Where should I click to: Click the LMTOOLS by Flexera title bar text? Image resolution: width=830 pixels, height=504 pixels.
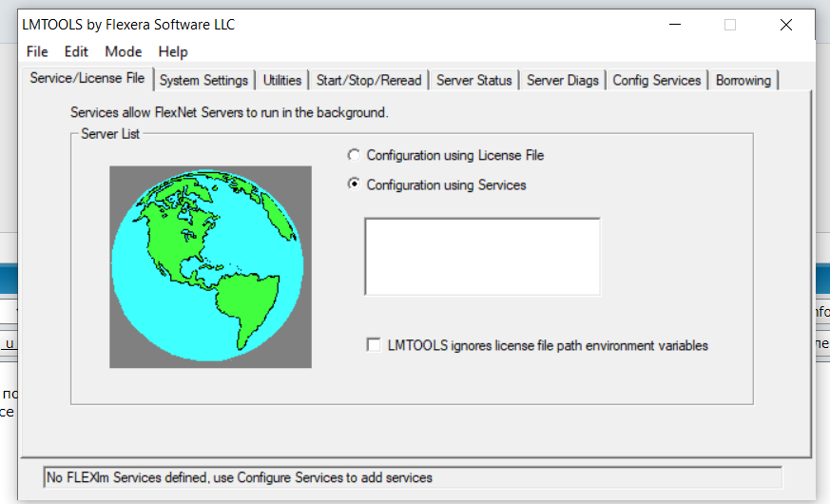pos(128,25)
